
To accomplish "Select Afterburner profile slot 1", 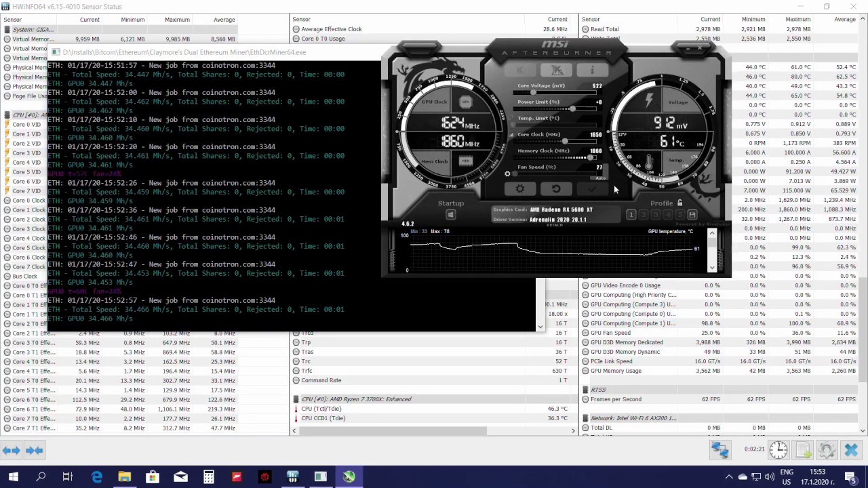I will pyautogui.click(x=631, y=215).
